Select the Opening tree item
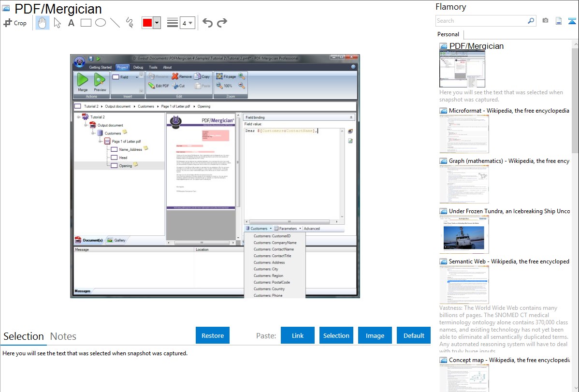This screenshot has height=392, width=579. 125,165
